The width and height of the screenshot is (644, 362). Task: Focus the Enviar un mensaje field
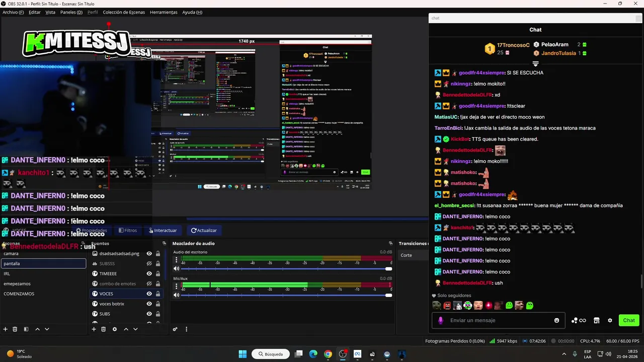tap(498, 320)
